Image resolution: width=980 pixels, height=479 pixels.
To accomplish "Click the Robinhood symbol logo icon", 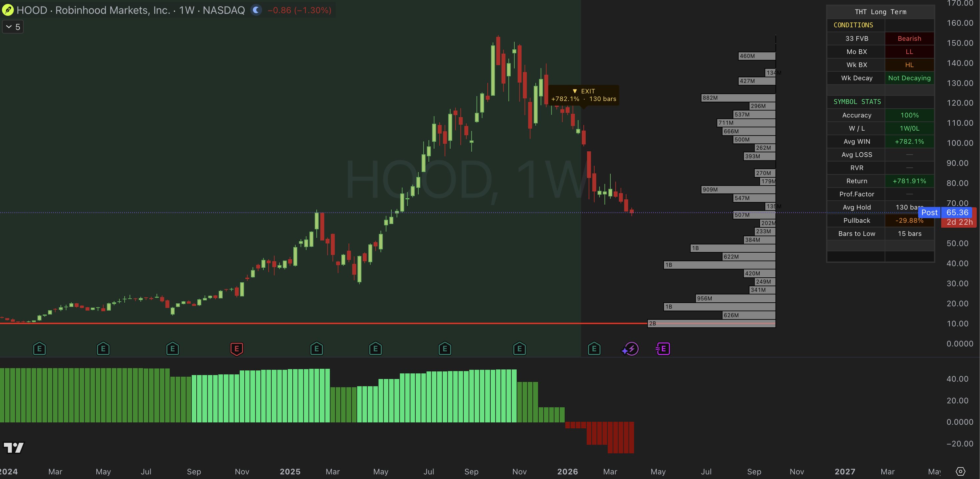I will (x=8, y=10).
